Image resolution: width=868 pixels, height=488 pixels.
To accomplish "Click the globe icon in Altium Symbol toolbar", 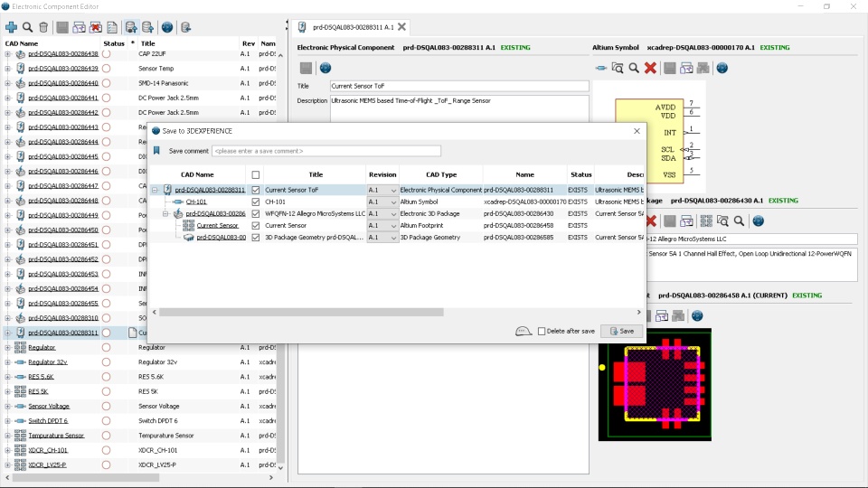I will pos(722,68).
